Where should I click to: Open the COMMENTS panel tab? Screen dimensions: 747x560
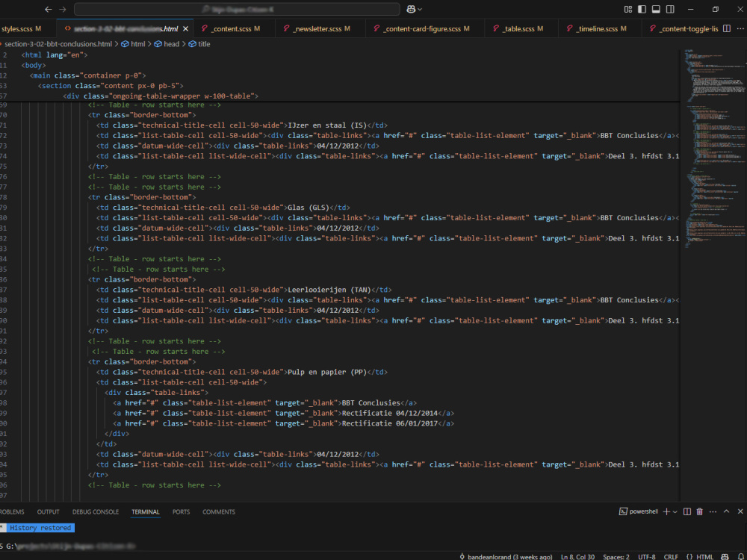click(x=219, y=512)
